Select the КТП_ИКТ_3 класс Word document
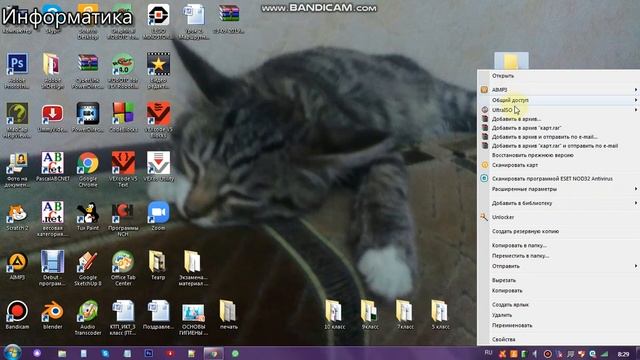 123,318
